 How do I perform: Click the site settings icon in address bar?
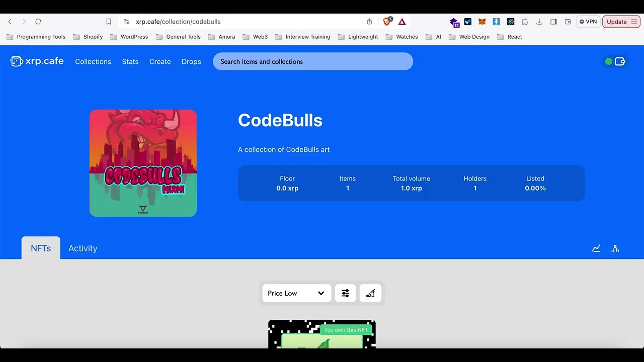[x=126, y=22]
